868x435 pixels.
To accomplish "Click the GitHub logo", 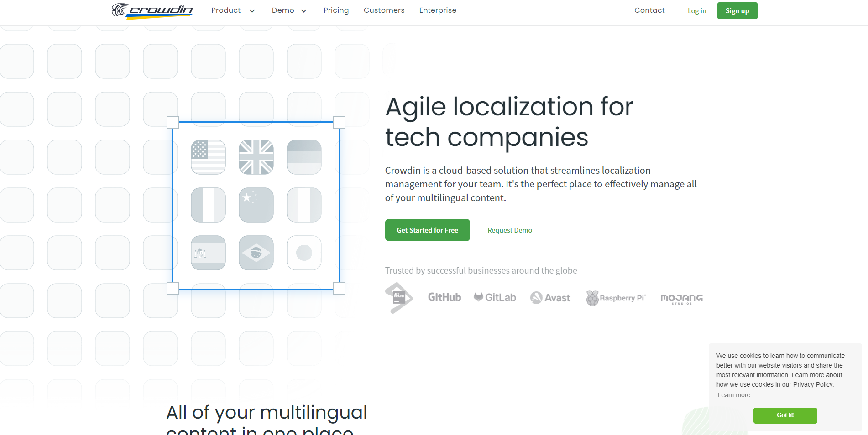I will [x=444, y=297].
